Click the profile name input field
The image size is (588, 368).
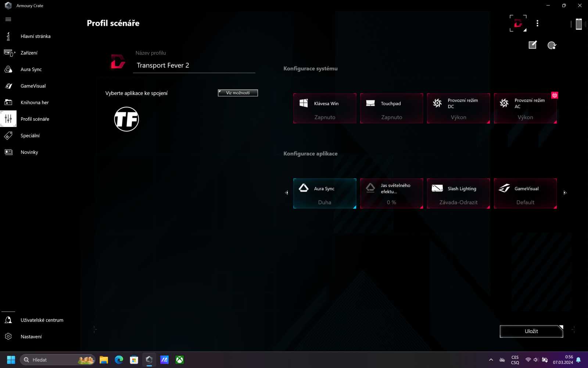point(194,66)
